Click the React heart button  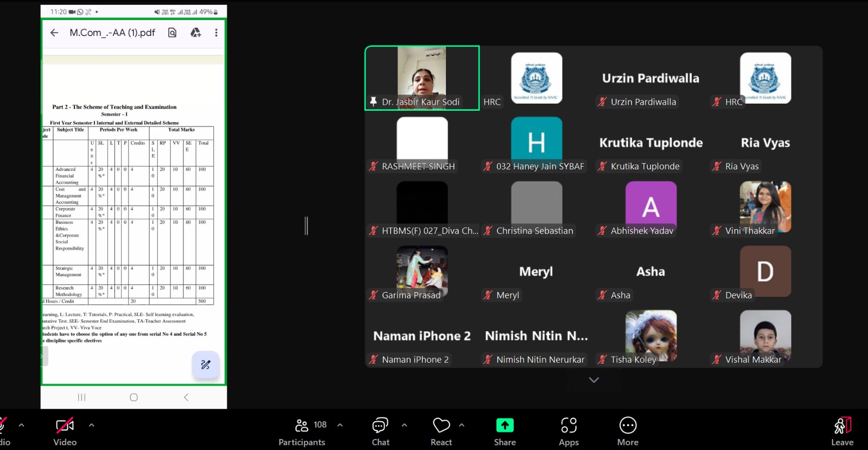(x=441, y=432)
